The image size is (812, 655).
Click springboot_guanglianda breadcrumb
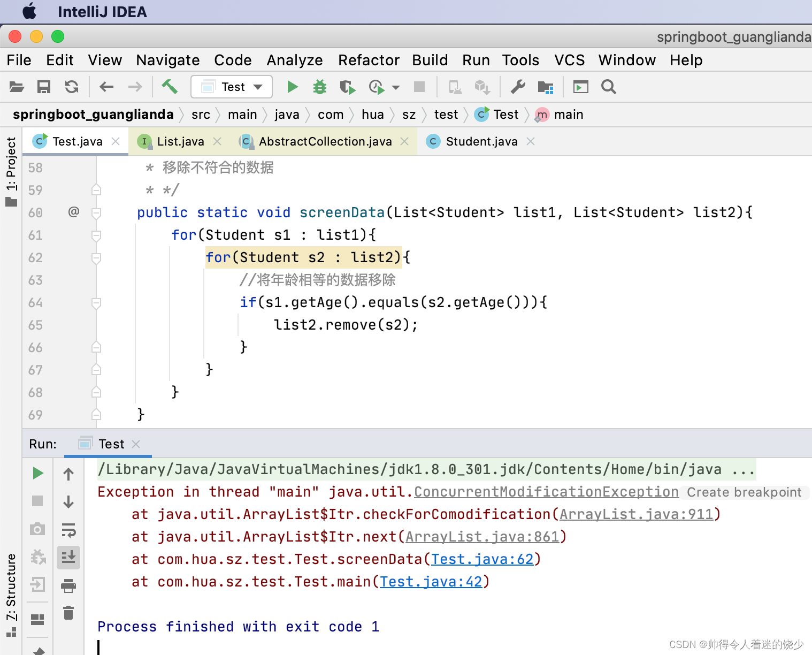[93, 115]
